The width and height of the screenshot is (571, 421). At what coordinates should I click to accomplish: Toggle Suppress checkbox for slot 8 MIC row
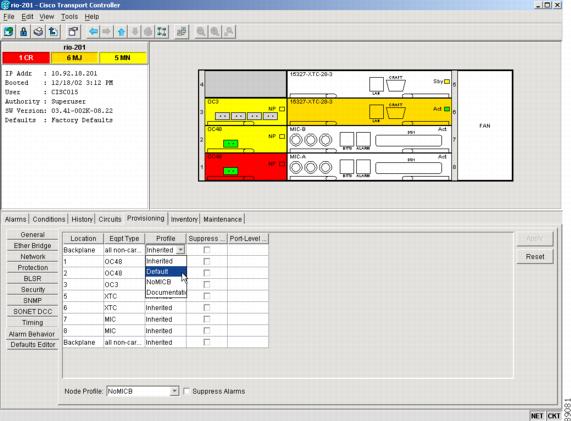(x=207, y=331)
